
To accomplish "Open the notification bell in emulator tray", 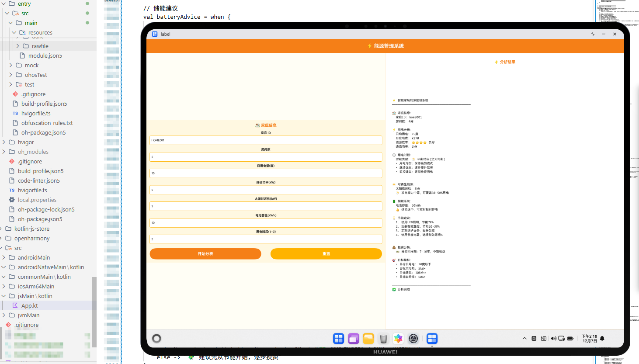I will (x=602, y=339).
